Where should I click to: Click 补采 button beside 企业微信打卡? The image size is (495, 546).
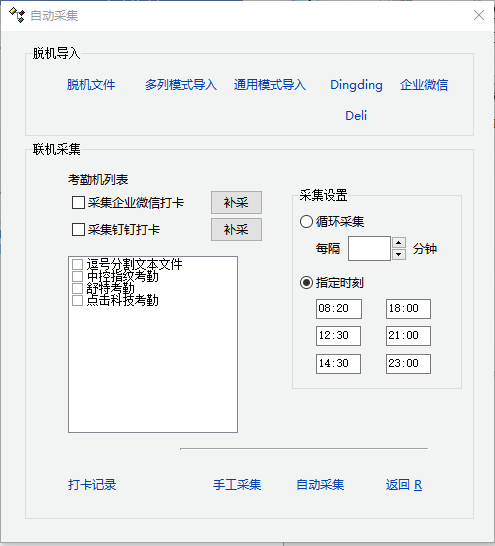click(236, 202)
